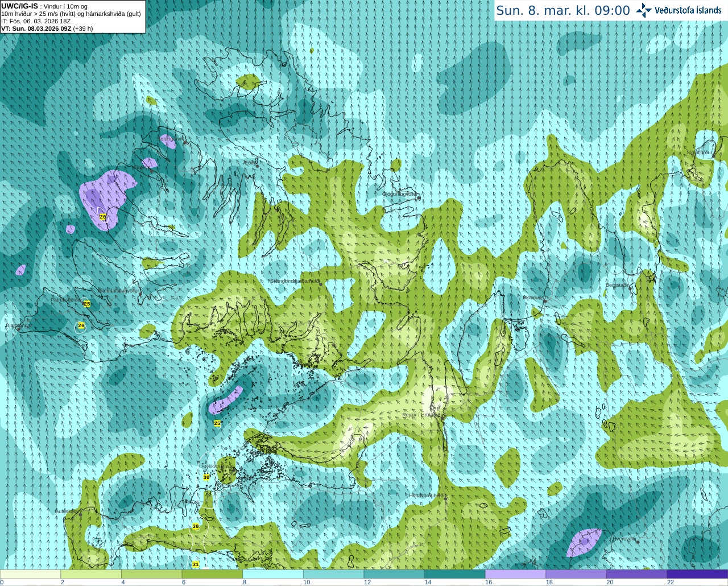Click the 'Siglufjörður' station label
The height and width of the screenshot is (586, 728).
(x=699, y=152)
